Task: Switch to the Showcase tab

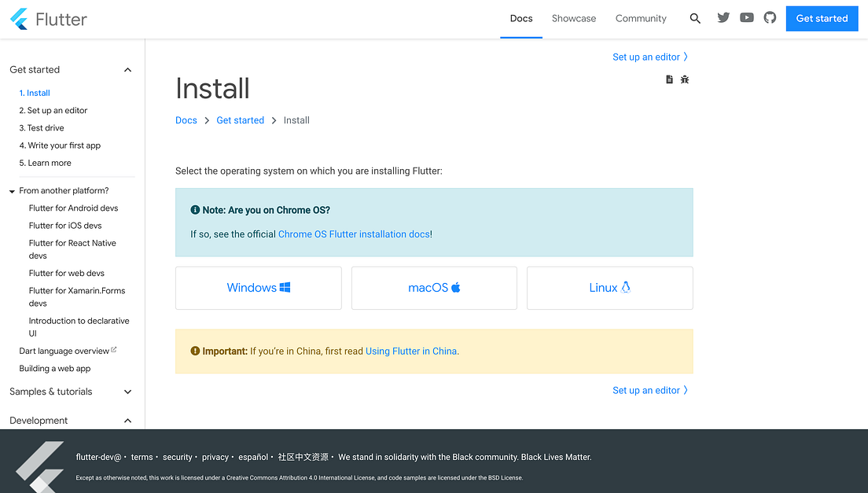Action: tap(574, 18)
